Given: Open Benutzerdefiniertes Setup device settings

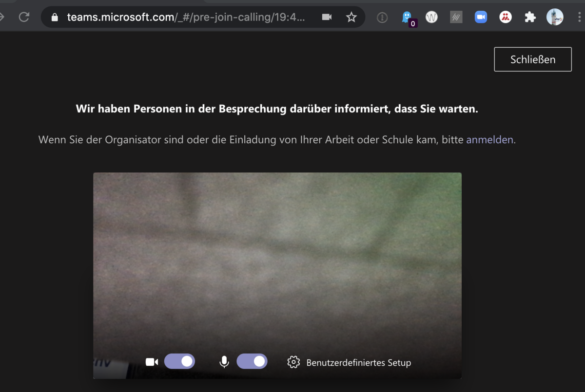Looking at the screenshot, I should [x=350, y=363].
